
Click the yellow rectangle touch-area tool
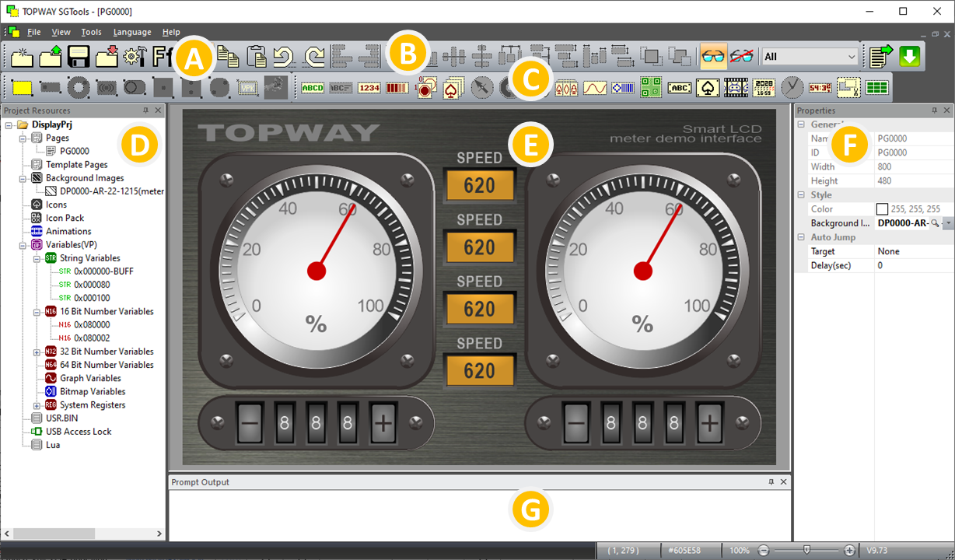tap(23, 87)
